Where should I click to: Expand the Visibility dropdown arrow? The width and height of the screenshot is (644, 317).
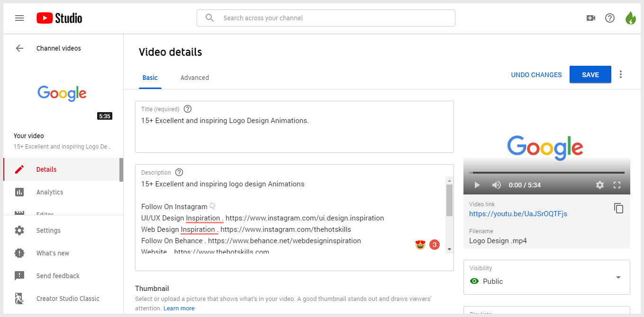point(618,277)
